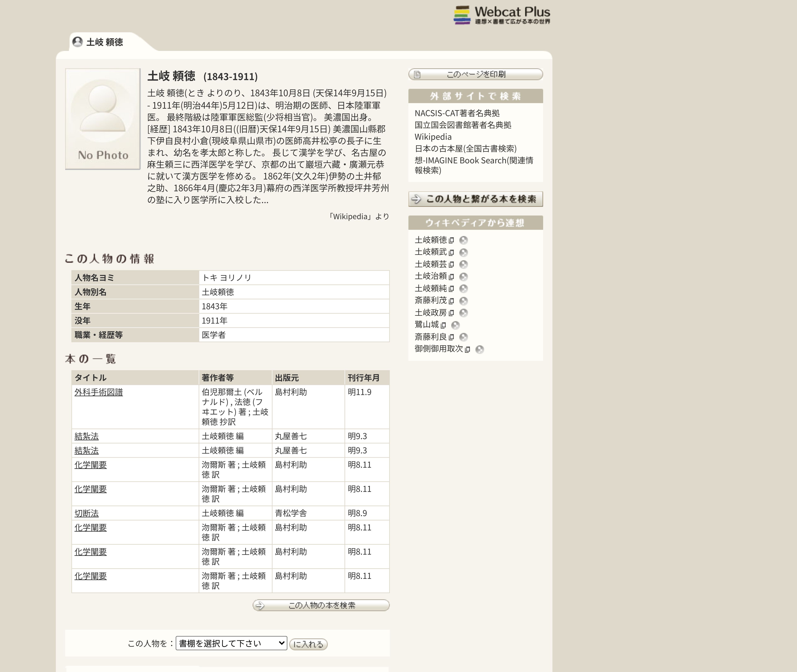Image resolution: width=797 pixels, height=672 pixels.
Task: Click the round association icon beside 斎藤利茂
Action: pos(463,301)
